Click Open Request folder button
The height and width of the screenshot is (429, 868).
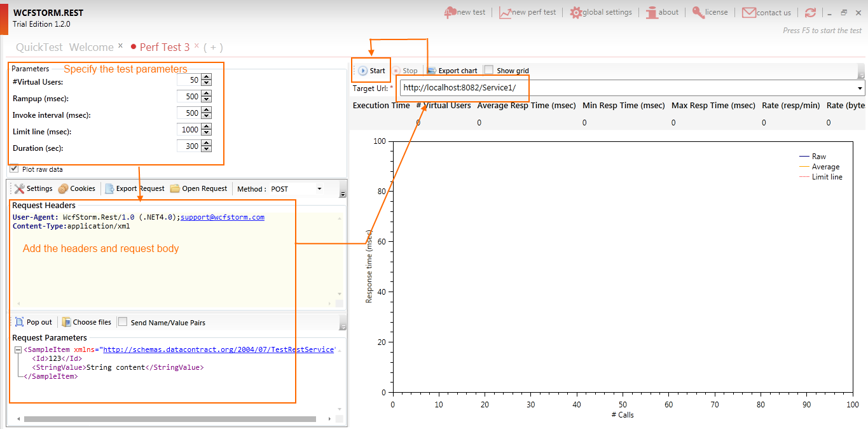pos(198,188)
